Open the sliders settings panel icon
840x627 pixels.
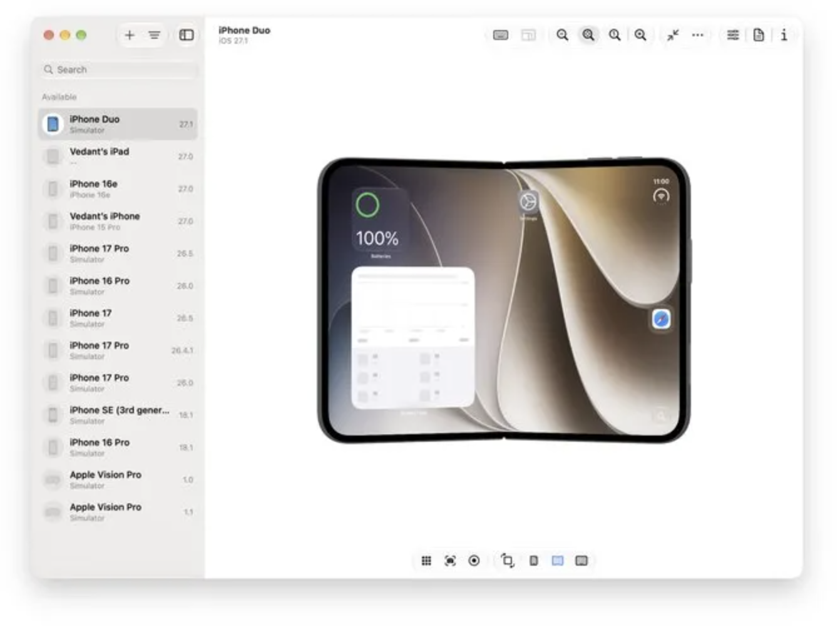pos(733,35)
